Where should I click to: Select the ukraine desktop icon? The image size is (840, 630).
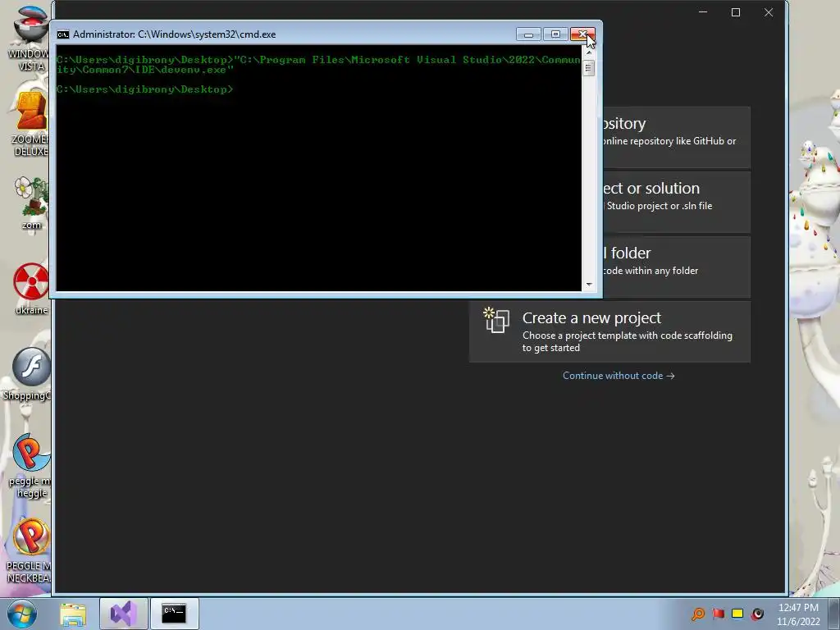click(31, 288)
